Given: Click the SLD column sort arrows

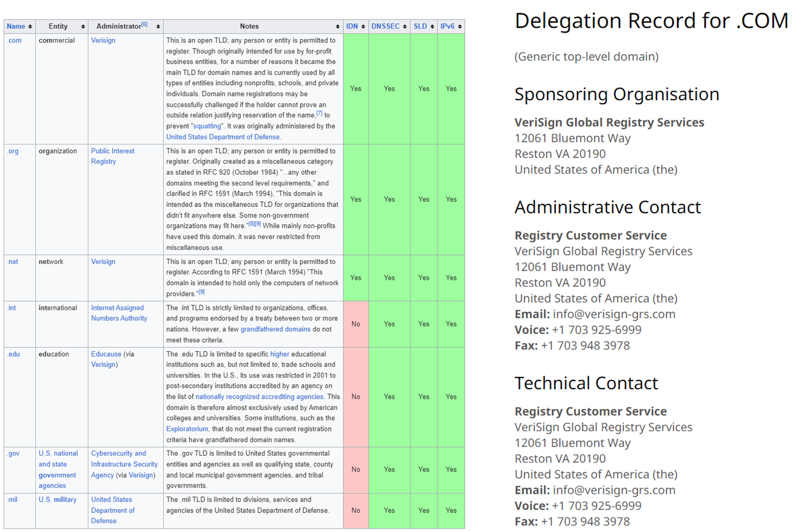Looking at the screenshot, I should point(432,27).
